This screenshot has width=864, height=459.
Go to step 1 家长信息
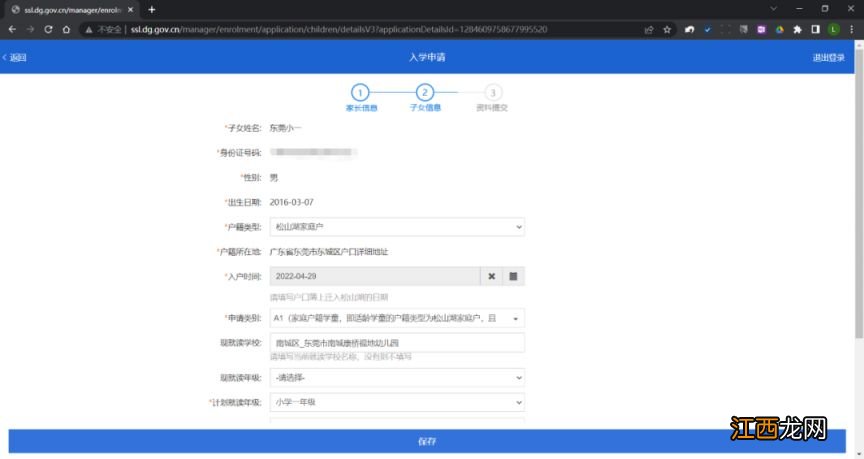click(x=361, y=98)
